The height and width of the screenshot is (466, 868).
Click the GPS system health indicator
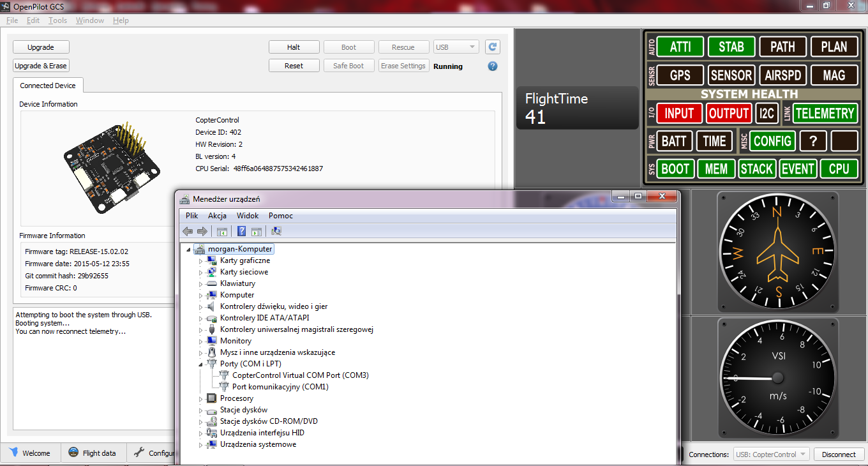[x=680, y=75]
